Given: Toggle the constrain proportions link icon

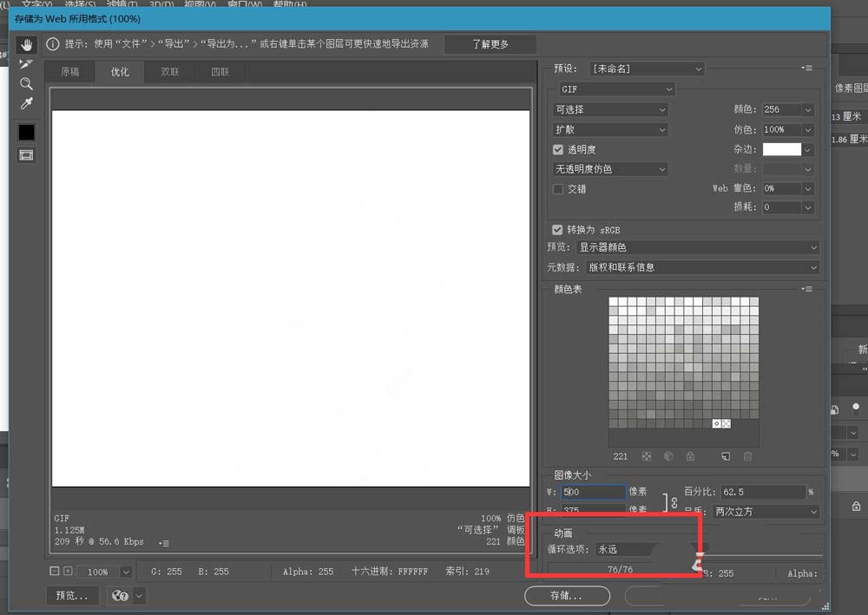Looking at the screenshot, I should pos(674,503).
